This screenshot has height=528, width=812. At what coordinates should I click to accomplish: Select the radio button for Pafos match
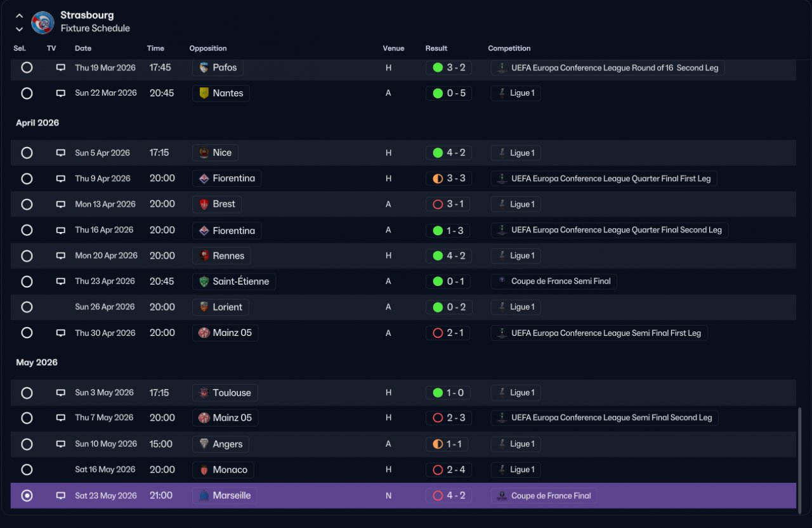coord(27,67)
